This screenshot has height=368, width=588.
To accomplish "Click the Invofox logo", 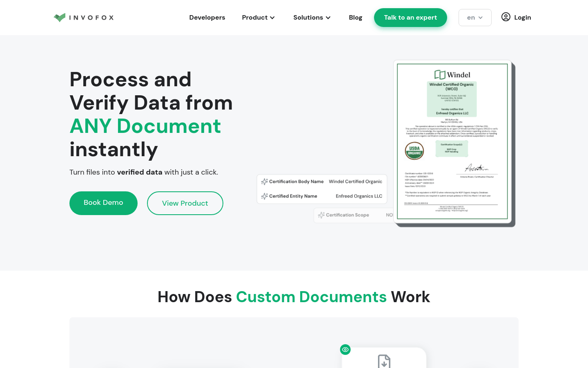I will [x=84, y=18].
